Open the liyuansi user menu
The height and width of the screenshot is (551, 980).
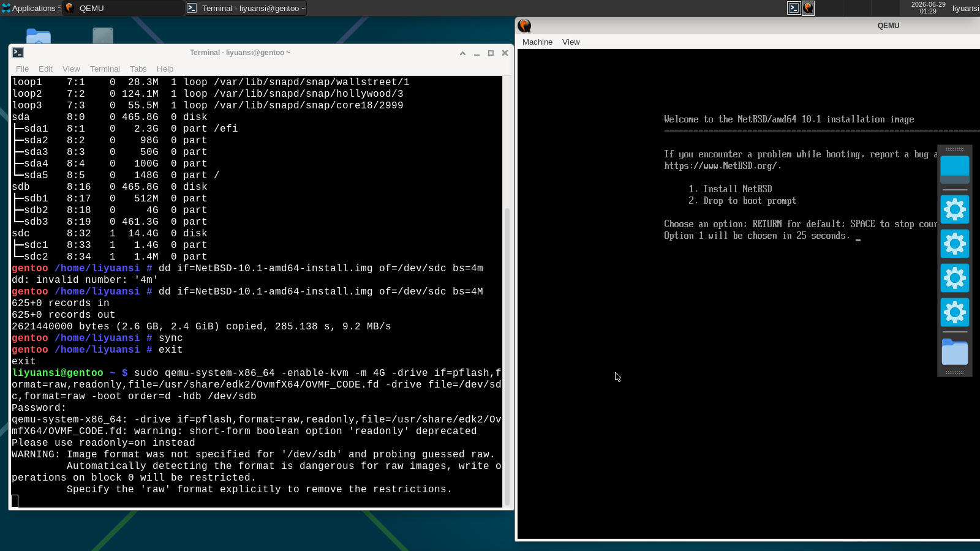pyautogui.click(x=965, y=8)
